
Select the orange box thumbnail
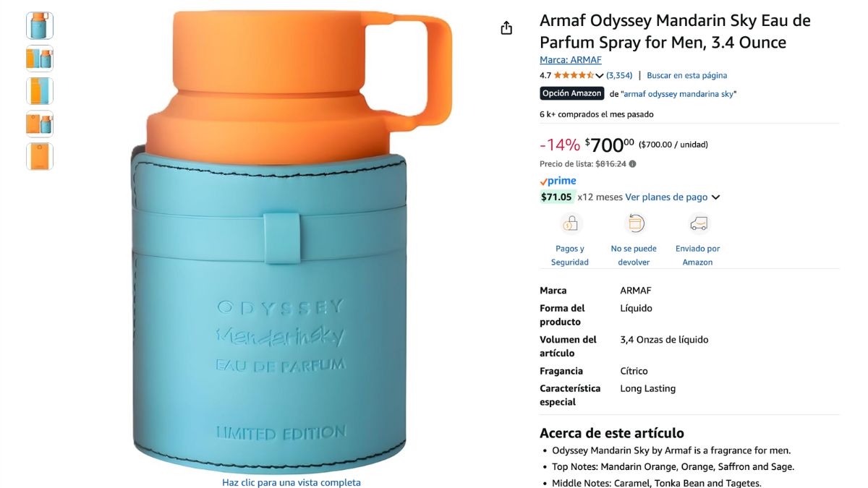pos(40,156)
